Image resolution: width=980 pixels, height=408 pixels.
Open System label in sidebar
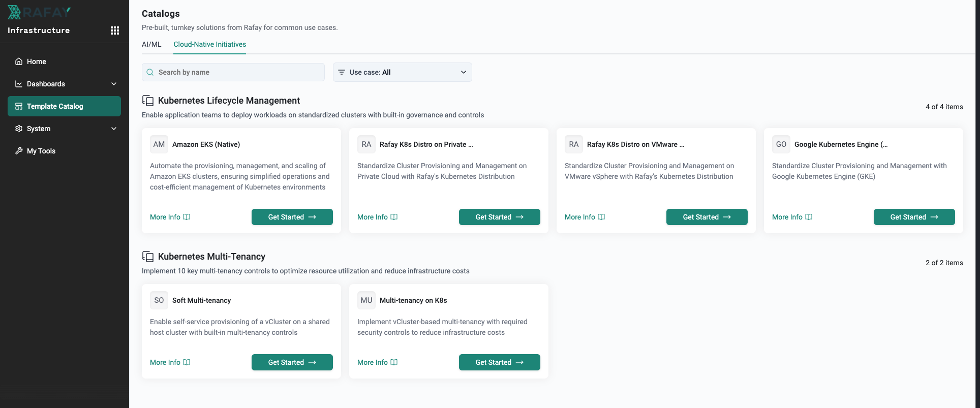(39, 129)
